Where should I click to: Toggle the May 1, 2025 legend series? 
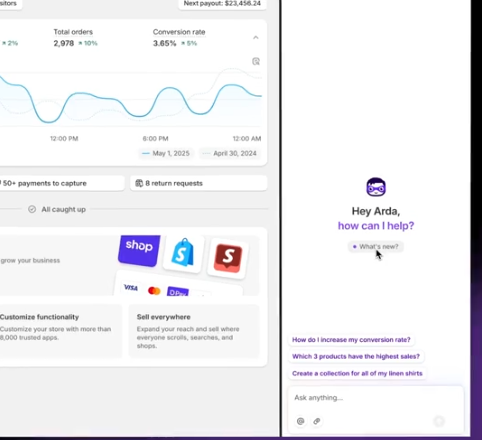(166, 153)
